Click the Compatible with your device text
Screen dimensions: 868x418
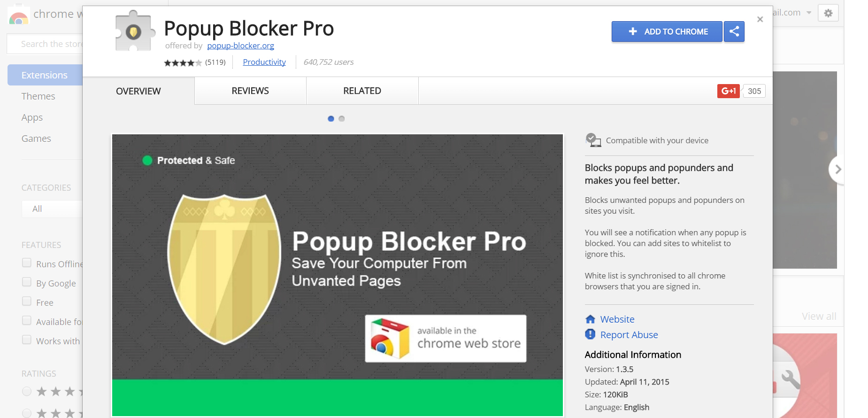[x=657, y=140]
